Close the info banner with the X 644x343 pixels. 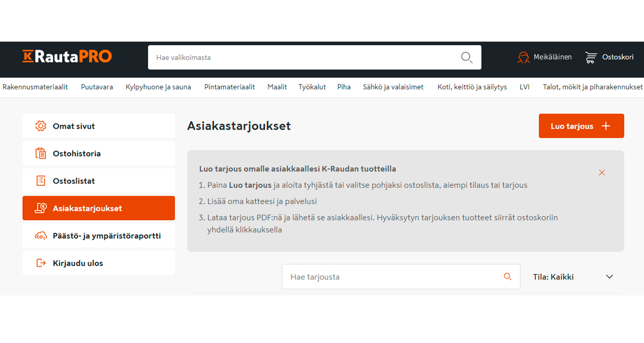coord(602,173)
